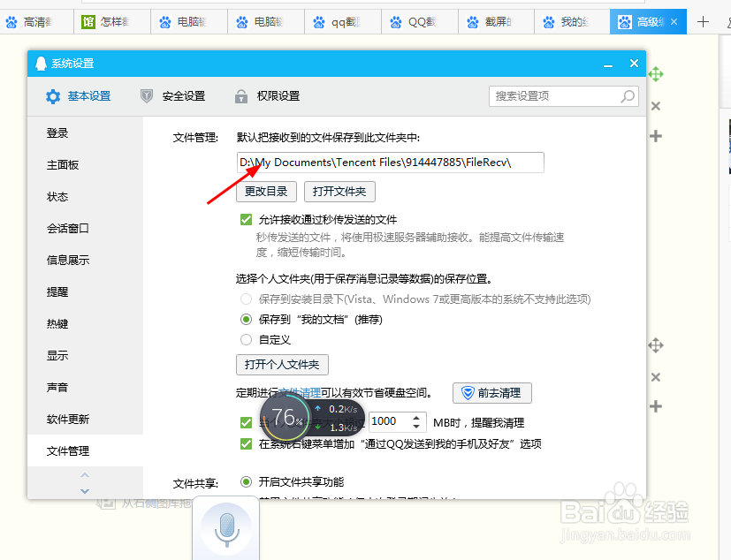Open the 文件清理 link
The height and width of the screenshot is (560, 731).
[x=300, y=393]
